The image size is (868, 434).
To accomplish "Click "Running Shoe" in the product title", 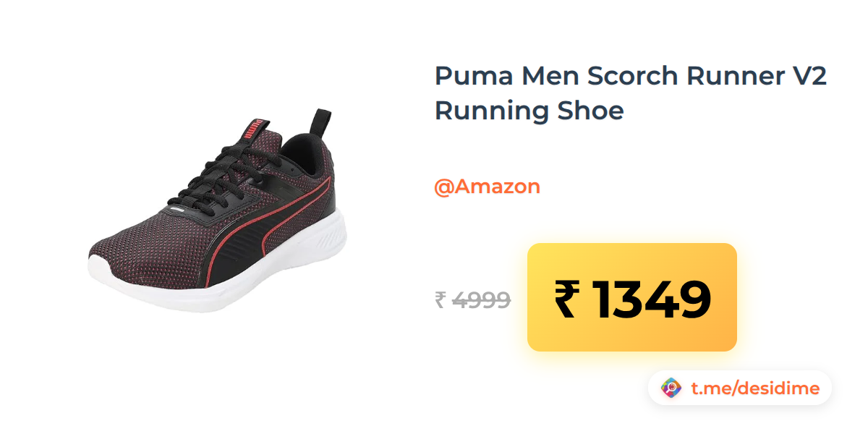I will 529,111.
